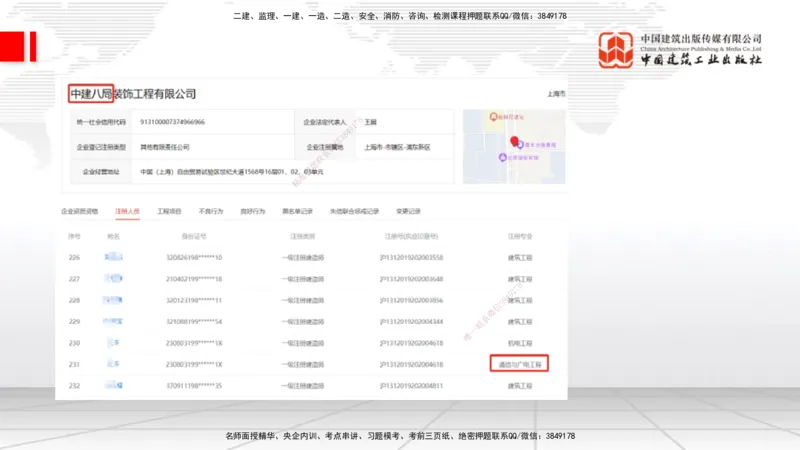The width and height of the screenshot is (800, 450).
Task: Click the 姓名 column header
Action: tap(113, 236)
